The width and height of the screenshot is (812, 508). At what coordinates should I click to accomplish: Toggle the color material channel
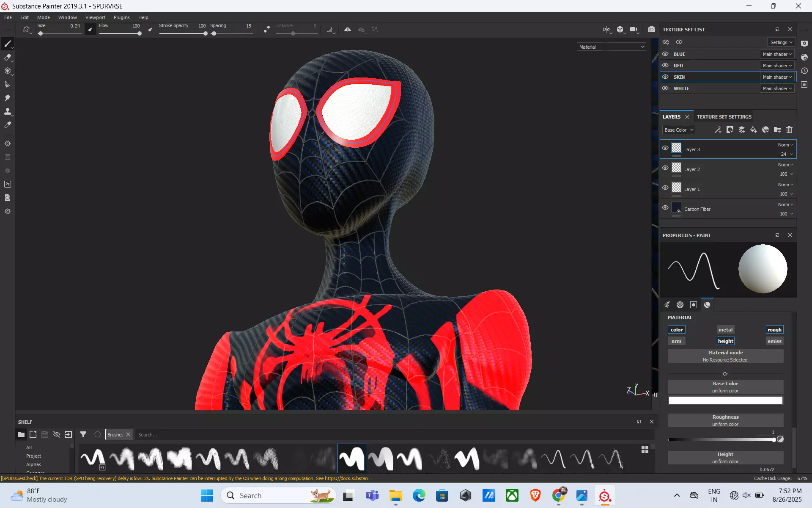tap(677, 330)
